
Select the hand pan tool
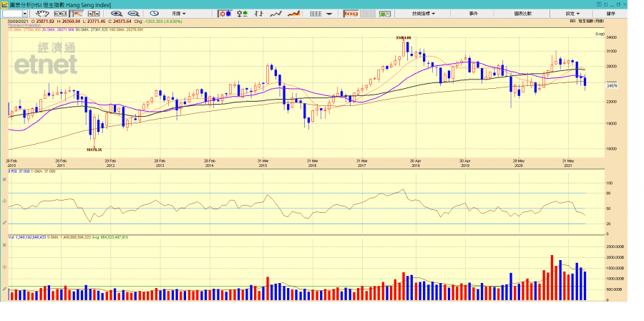click(42, 14)
